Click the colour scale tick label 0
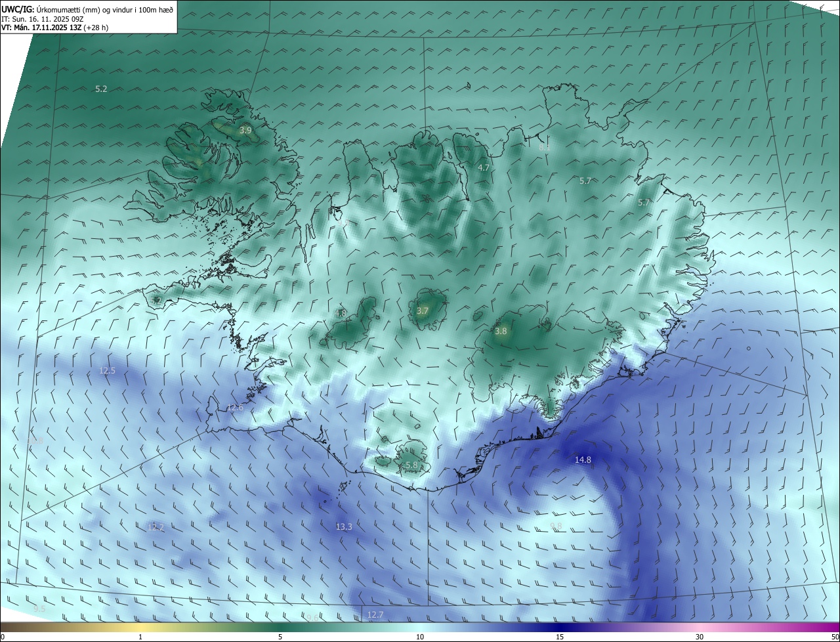The image size is (840, 642). [3, 637]
